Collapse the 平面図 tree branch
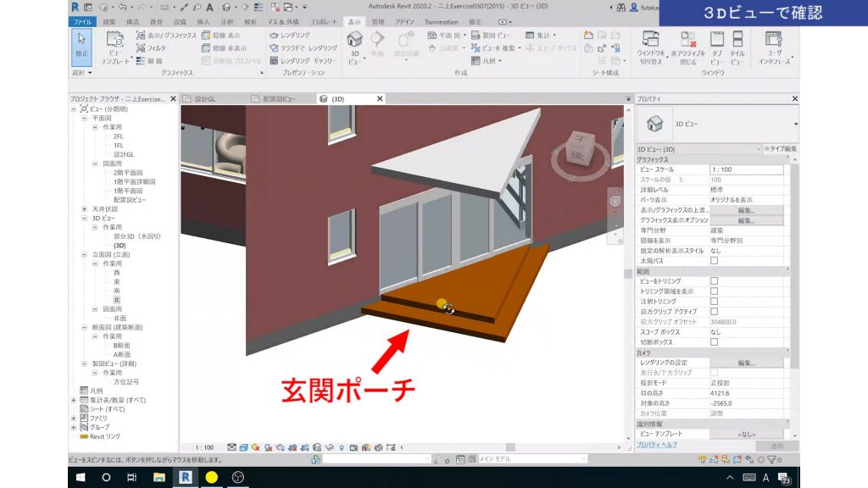This screenshot has width=868, height=488. pos(85,119)
